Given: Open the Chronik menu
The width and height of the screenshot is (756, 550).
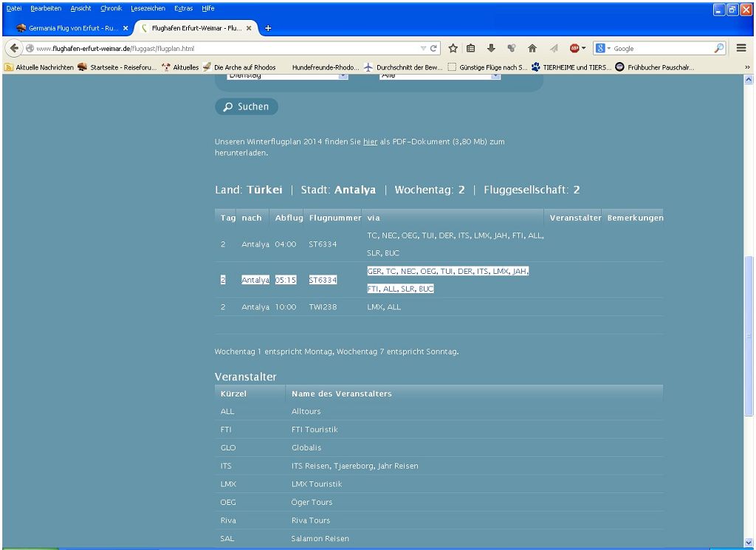Looking at the screenshot, I should pos(111,8).
